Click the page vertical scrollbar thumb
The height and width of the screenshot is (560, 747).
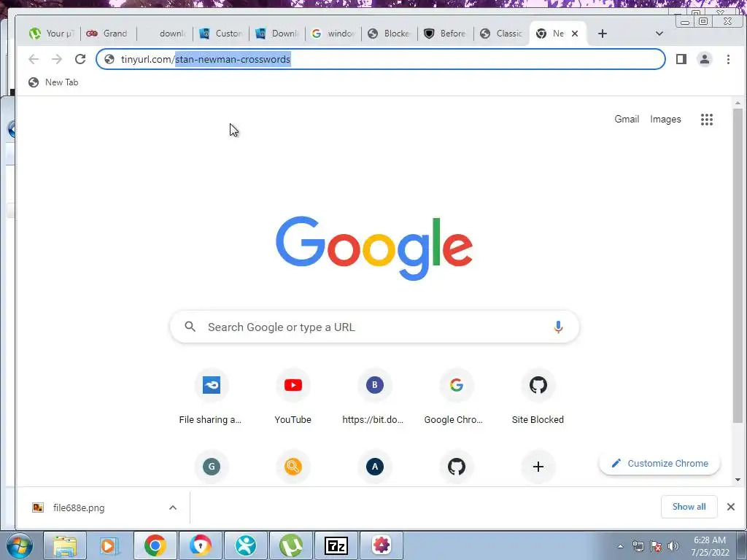click(738, 265)
